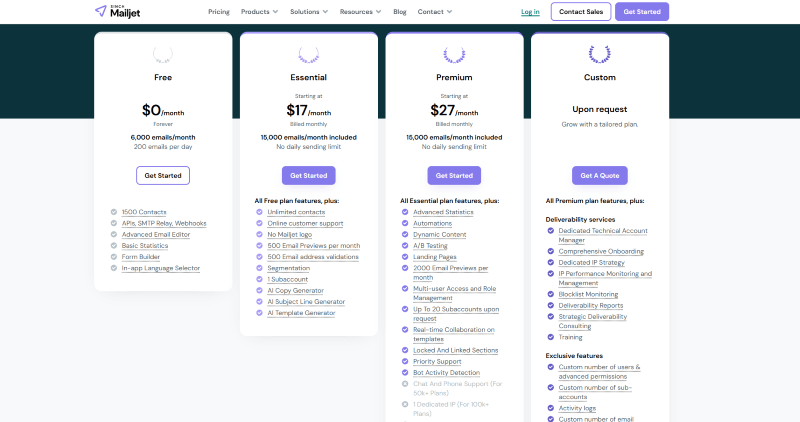This screenshot has width=800, height=422.
Task: Open Multi-user Access and Role Management link
Action: [x=454, y=293]
